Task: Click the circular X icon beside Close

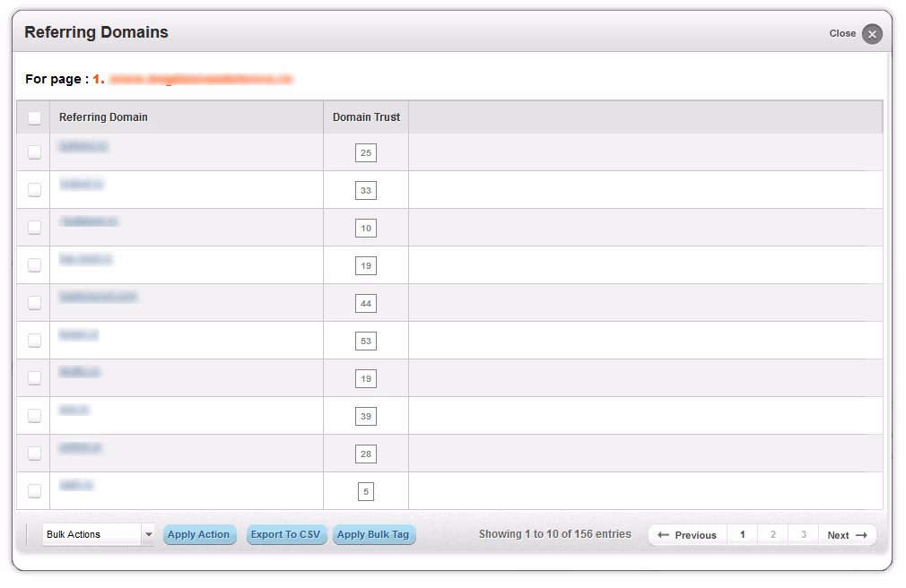Action: [871, 33]
